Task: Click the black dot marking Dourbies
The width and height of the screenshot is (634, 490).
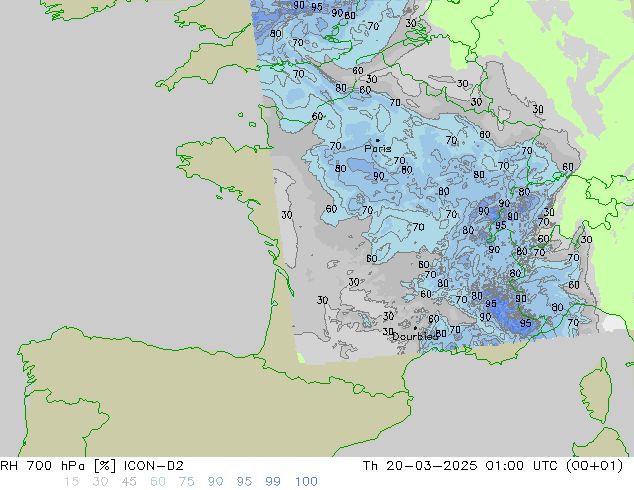Action: click(415, 328)
